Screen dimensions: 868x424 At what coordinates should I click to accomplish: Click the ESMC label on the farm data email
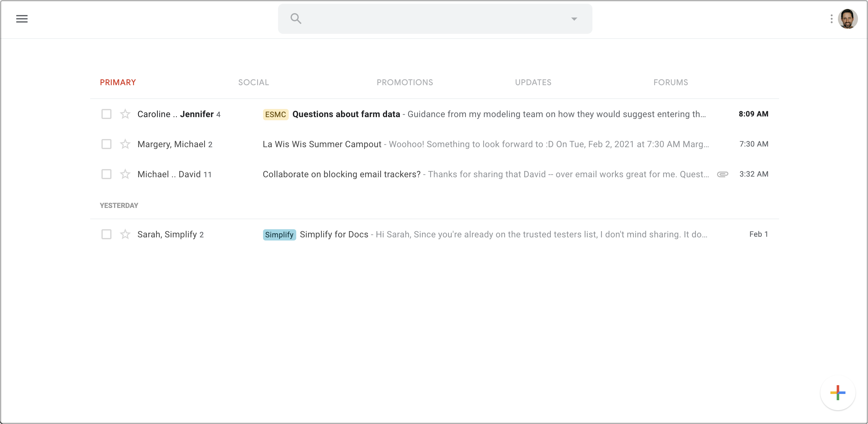tap(275, 114)
